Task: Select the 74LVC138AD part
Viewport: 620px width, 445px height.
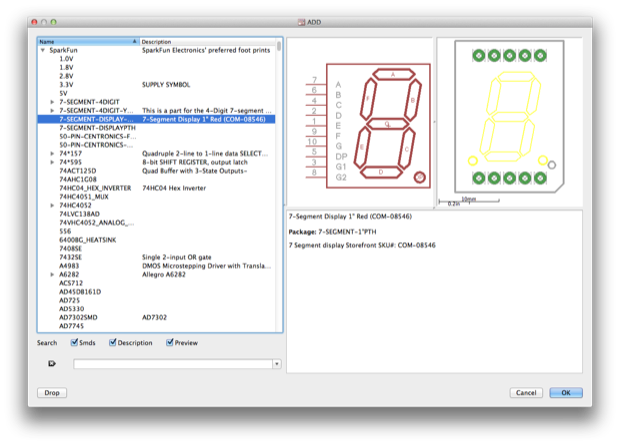Action: pos(79,214)
